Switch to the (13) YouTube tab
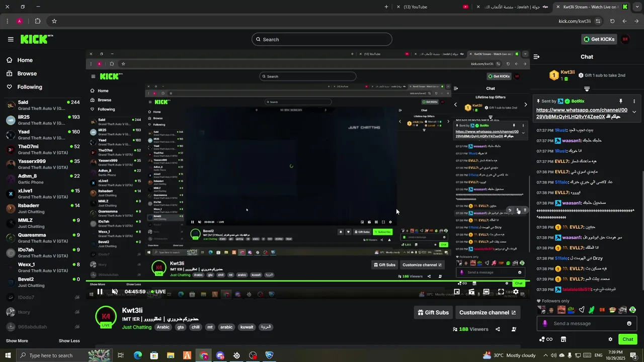This screenshot has height=362, width=644. (x=432, y=7)
